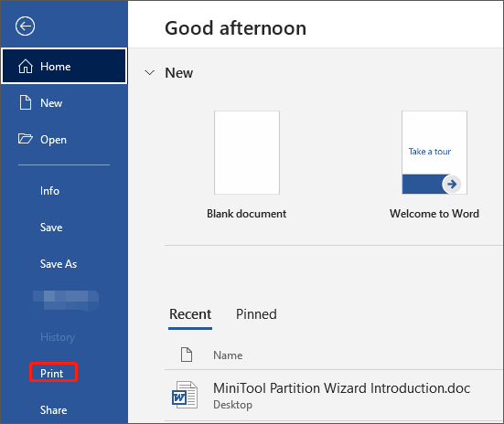Screen dimensions: 504x424
Task: Switch to the Pinned tab
Action: click(256, 314)
